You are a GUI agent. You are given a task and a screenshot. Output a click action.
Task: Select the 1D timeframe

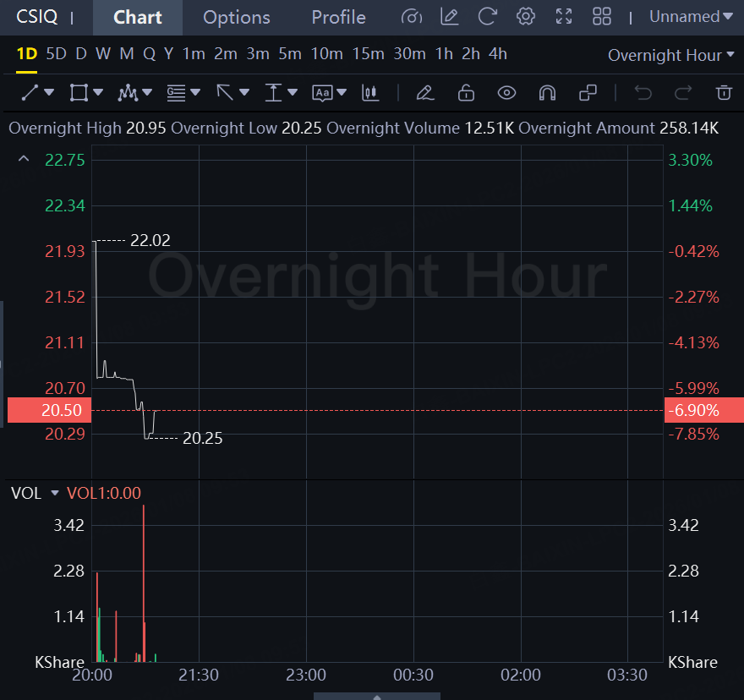[26, 54]
